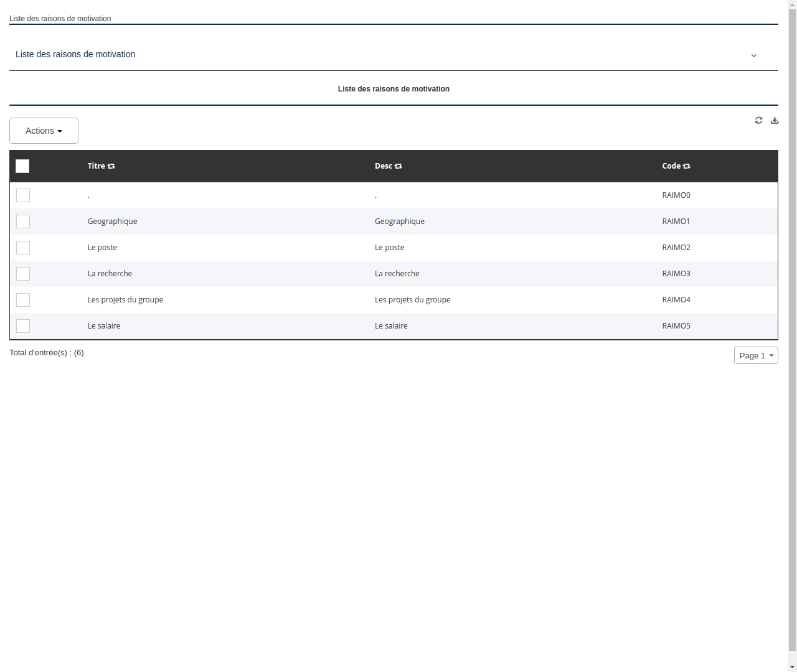Tick the checkbox of the first dotted row
Image resolution: width=797 pixels, height=672 pixels.
pos(23,195)
